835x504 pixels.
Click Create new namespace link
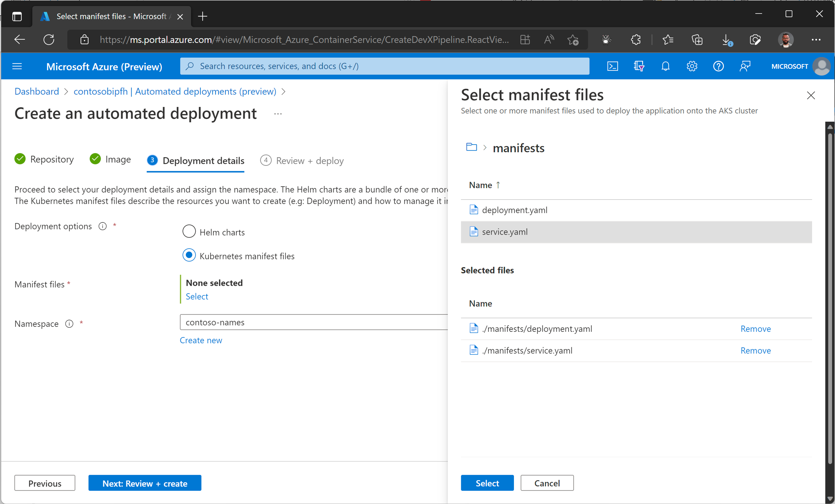pyautogui.click(x=201, y=340)
